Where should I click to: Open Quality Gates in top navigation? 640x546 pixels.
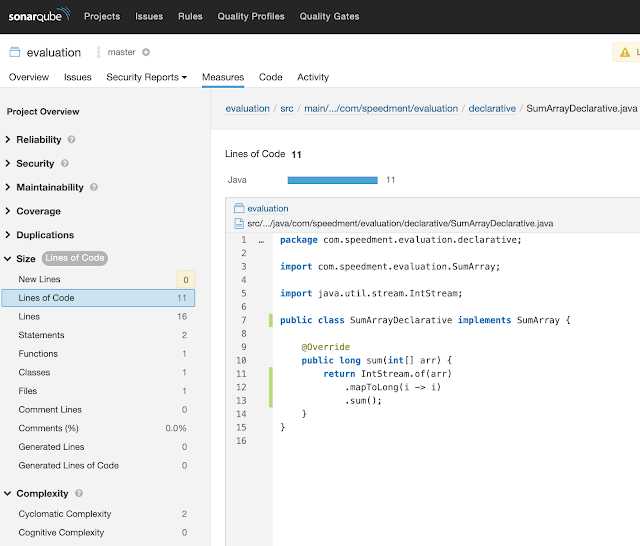pos(329,16)
